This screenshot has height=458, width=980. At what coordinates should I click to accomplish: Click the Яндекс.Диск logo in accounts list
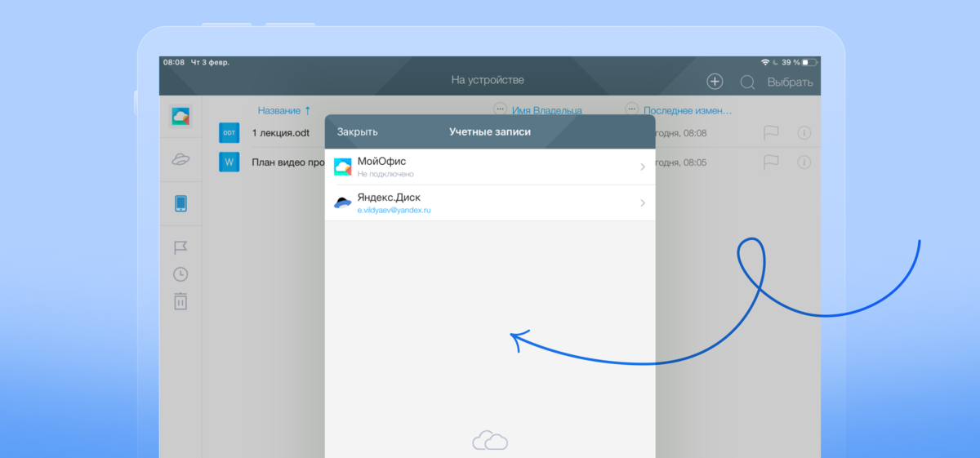342,203
